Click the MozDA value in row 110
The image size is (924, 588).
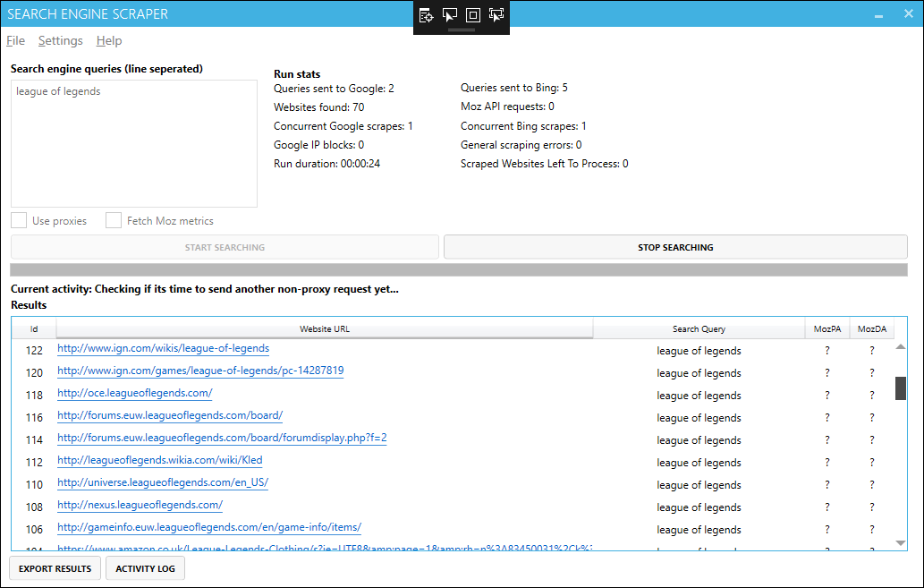[872, 485]
